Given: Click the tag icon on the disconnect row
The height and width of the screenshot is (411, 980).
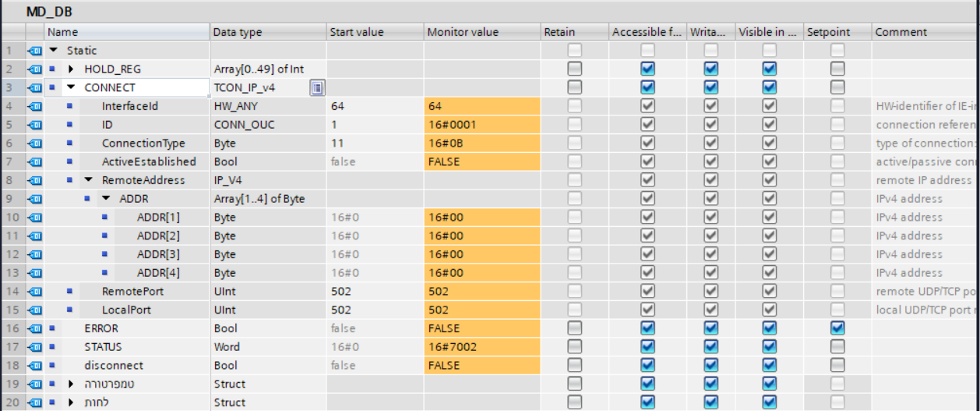Looking at the screenshot, I should coord(34,366).
